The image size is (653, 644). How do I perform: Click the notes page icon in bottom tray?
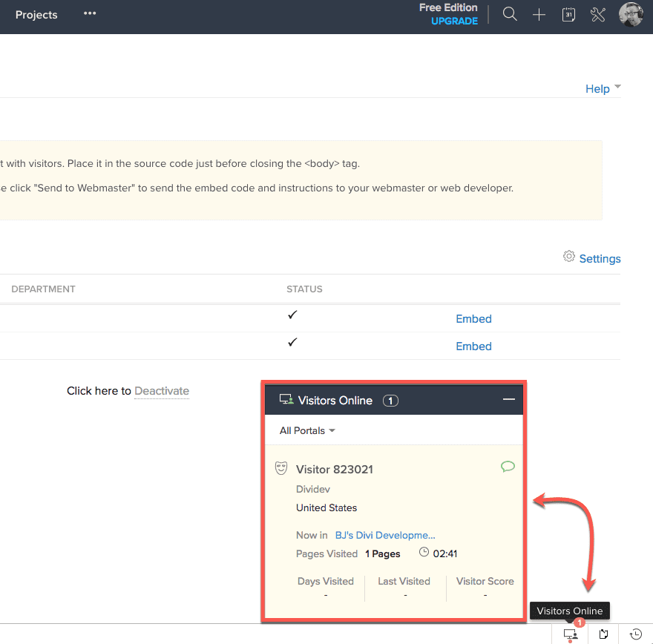point(603,634)
